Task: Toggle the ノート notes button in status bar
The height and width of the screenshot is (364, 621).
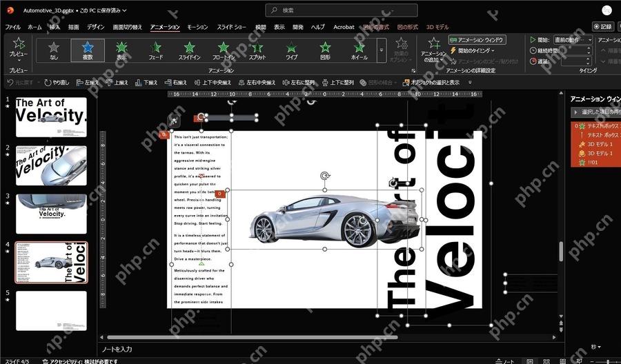Action: [x=504, y=361]
